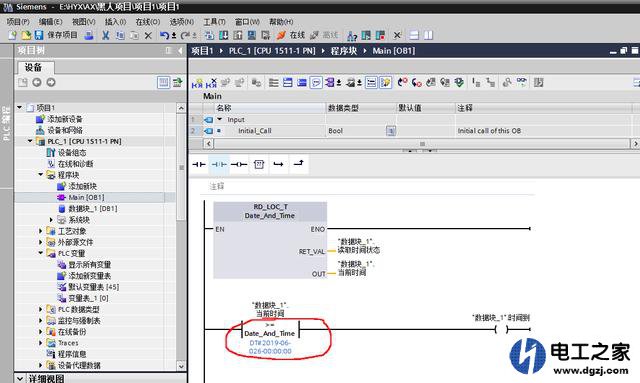
Task: Expand the 工艺对象 folder
Action: (x=40, y=231)
